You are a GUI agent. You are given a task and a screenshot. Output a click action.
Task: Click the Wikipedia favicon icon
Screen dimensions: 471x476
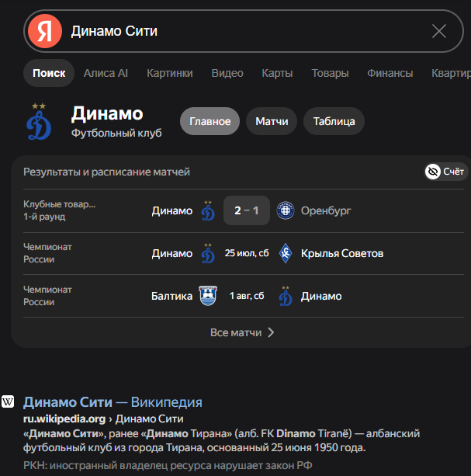tap(8, 402)
